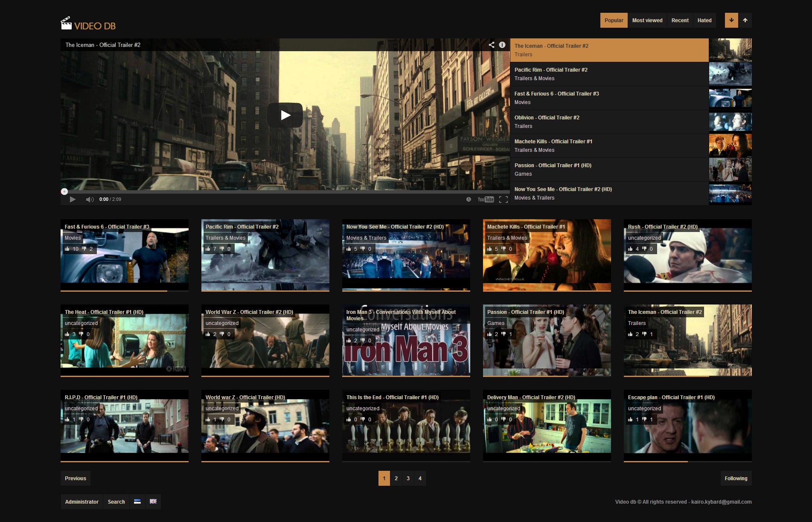Image resolution: width=812 pixels, height=522 pixels.
Task: Like the Now You See Me card
Action: [x=349, y=249]
